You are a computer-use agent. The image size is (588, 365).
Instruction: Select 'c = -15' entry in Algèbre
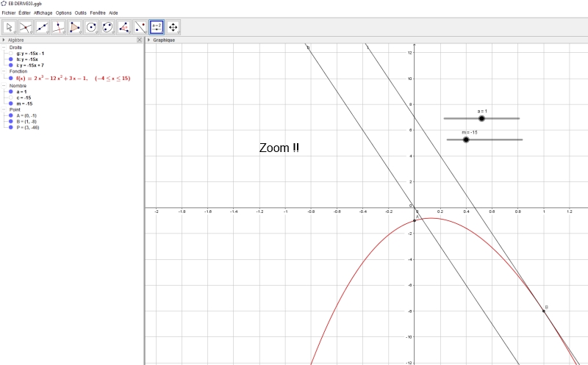click(x=24, y=98)
